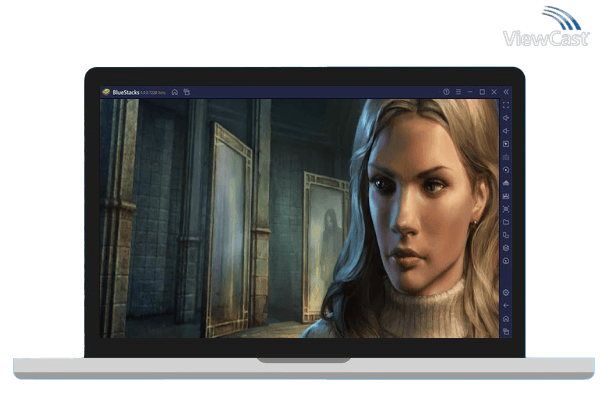Click the Android back arrow in sidebar
The image size is (602, 414).
tap(506, 305)
